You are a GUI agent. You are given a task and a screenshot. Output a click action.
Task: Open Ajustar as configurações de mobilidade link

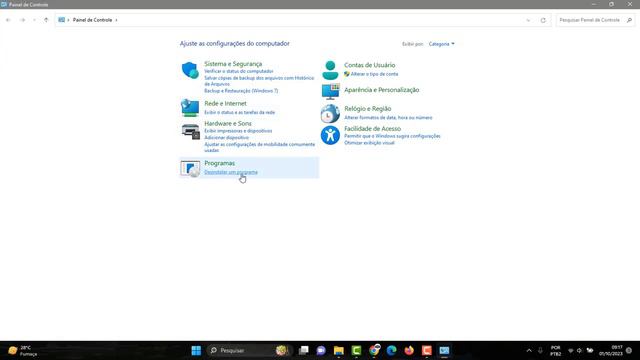coord(260,147)
